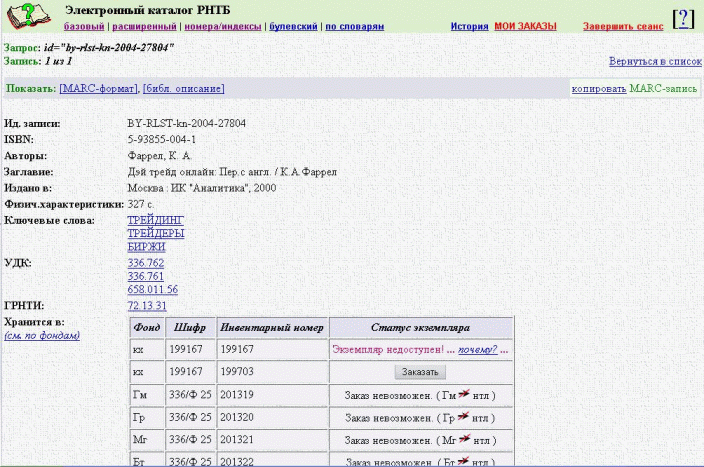Select keyword БИРЖИ

147,245
